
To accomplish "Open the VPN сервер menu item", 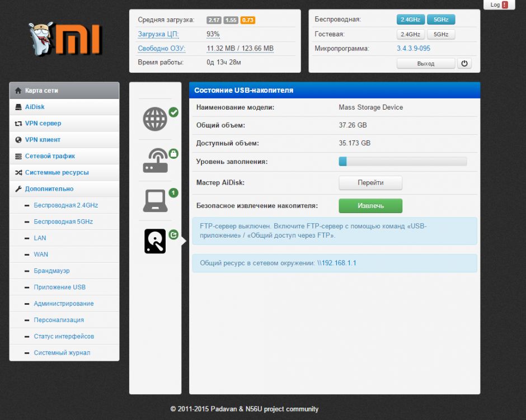I will (x=43, y=123).
